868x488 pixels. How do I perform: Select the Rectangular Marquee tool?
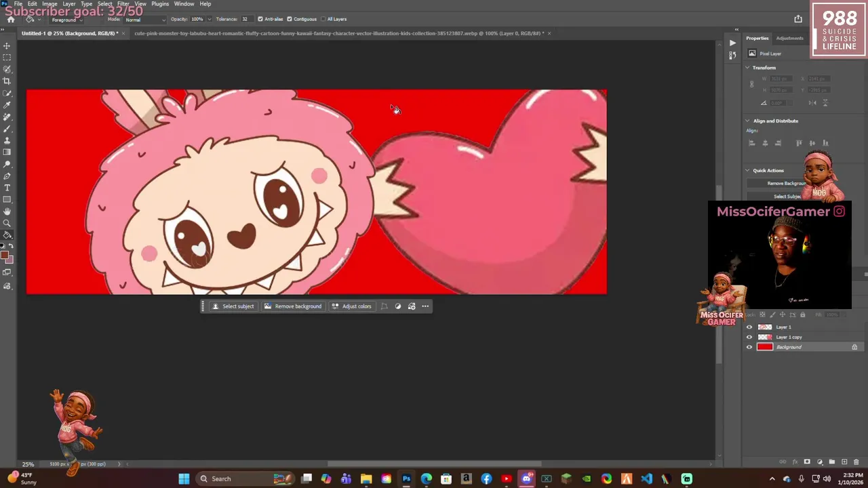click(x=7, y=58)
